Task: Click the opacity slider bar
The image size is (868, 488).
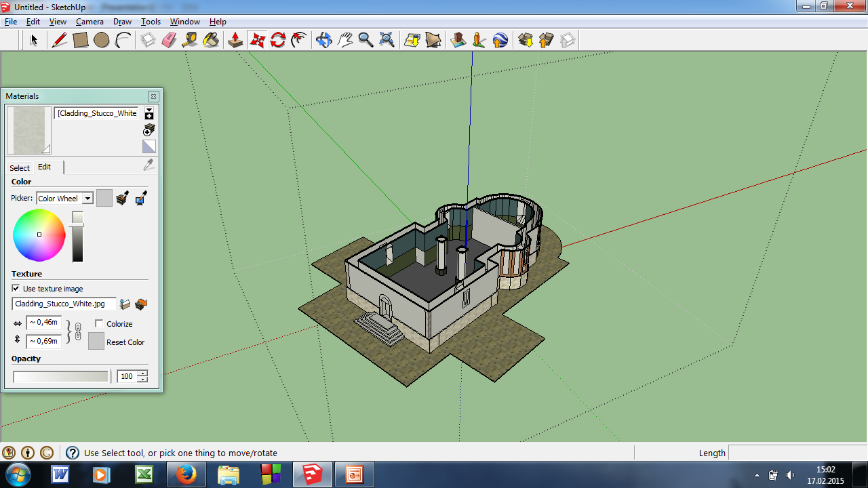Action: [60, 376]
